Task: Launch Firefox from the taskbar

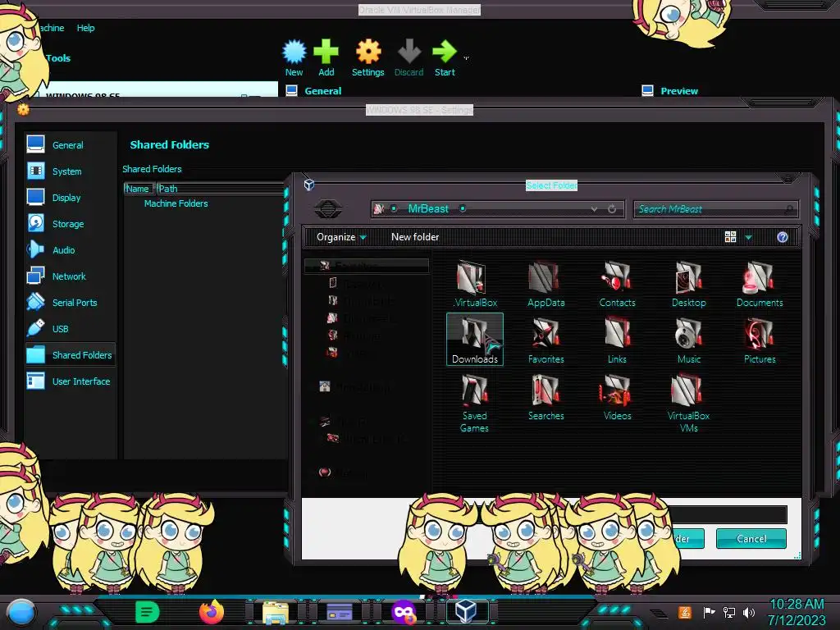Action: (x=211, y=612)
